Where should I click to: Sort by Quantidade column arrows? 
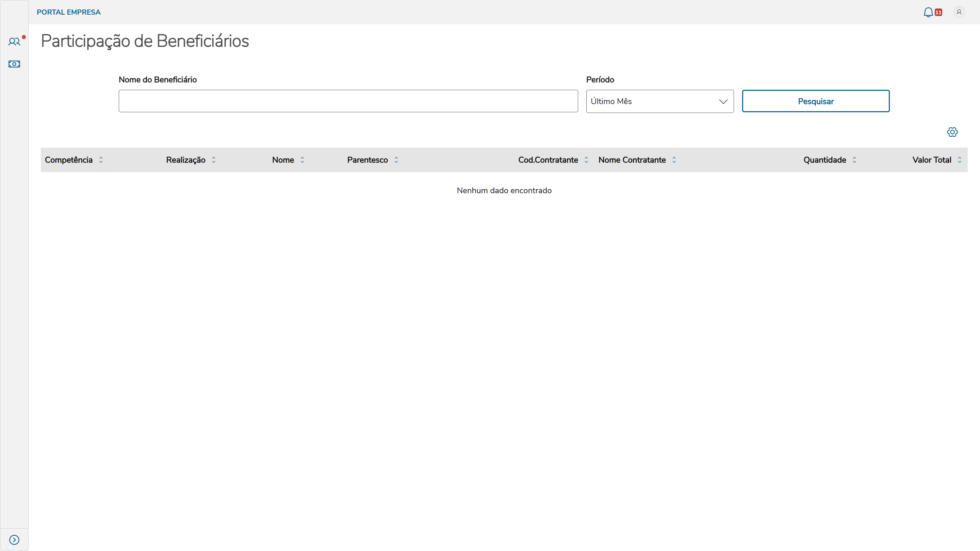(854, 160)
